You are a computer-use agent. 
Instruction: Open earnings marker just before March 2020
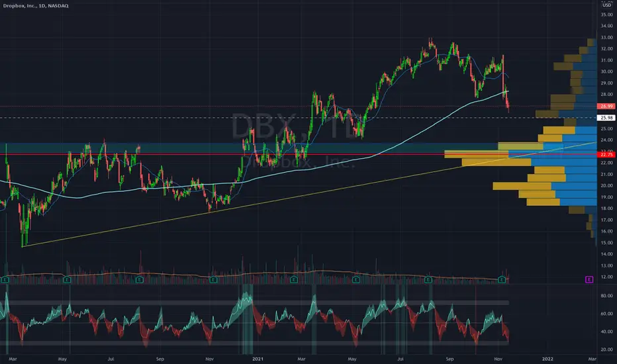(x=5, y=280)
